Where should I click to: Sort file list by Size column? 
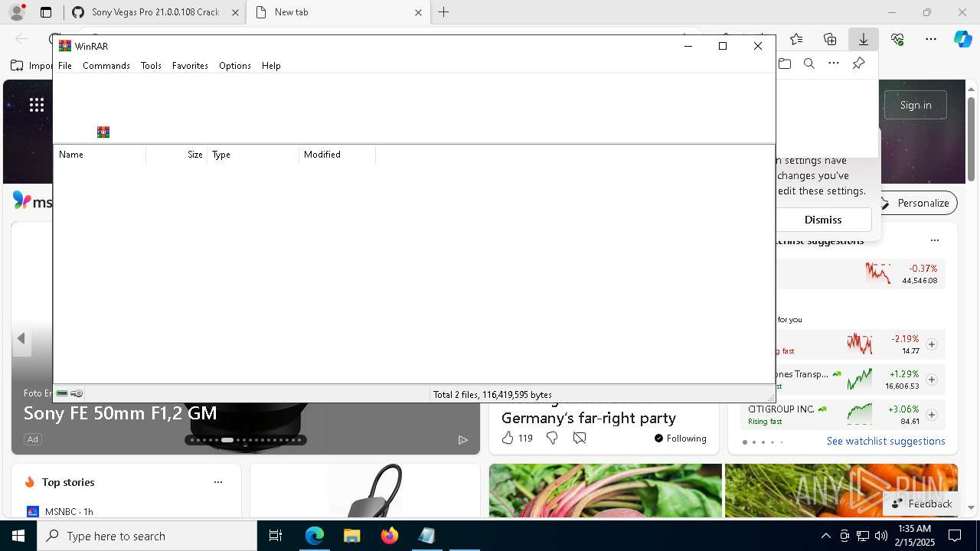[177, 155]
